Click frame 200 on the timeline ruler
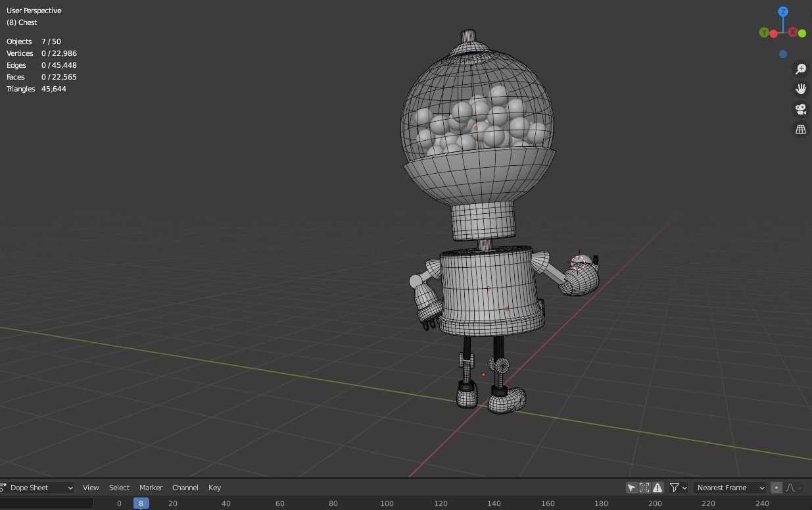The image size is (812, 510). coord(655,503)
